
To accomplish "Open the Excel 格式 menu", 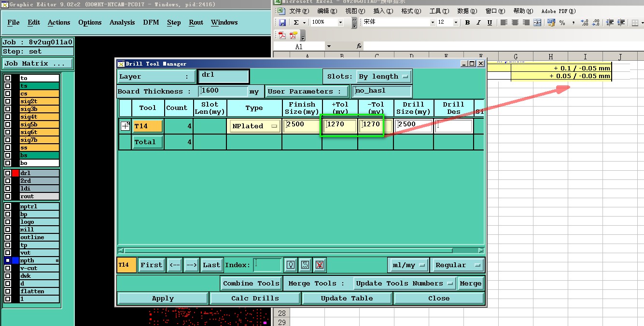I will pyautogui.click(x=411, y=11).
